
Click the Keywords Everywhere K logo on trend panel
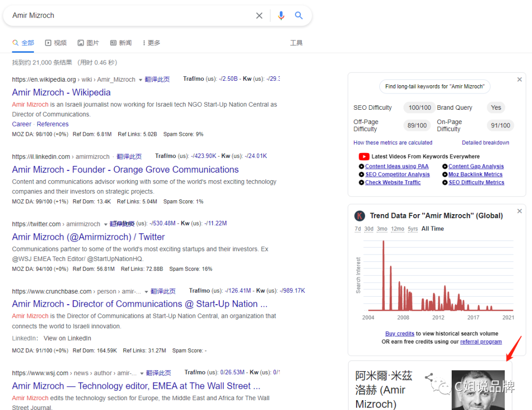360,216
